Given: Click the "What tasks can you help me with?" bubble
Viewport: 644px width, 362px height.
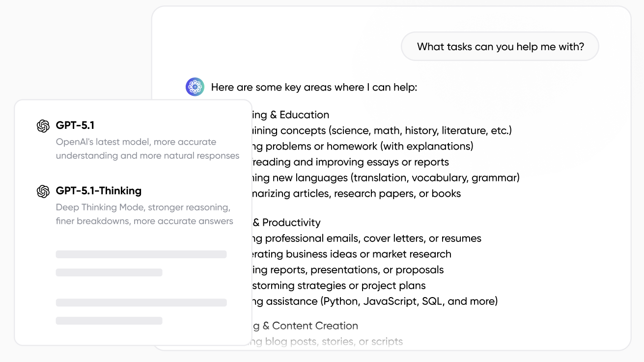Looking at the screenshot, I should coord(500,47).
